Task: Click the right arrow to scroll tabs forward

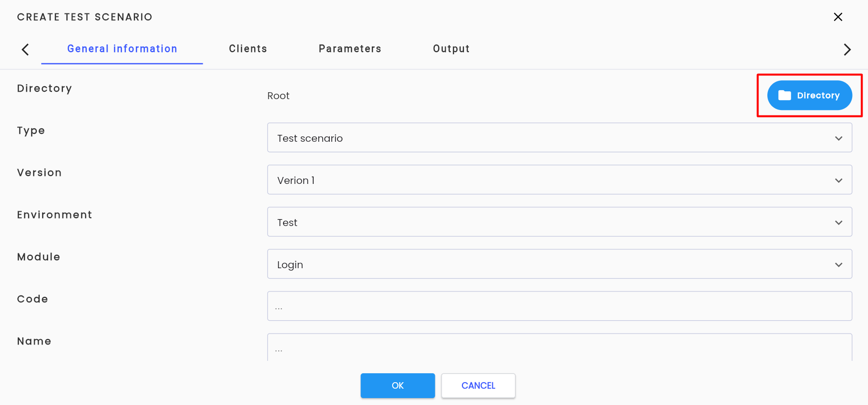Action: 847,50
